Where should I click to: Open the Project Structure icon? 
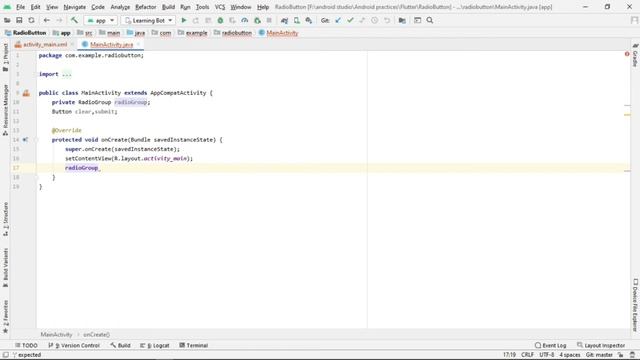coord(402,20)
